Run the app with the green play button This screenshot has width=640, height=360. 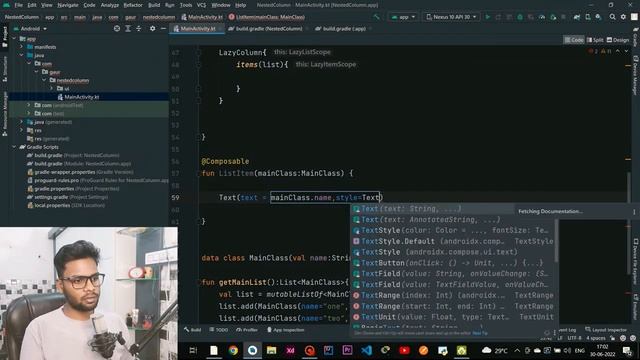click(x=487, y=17)
